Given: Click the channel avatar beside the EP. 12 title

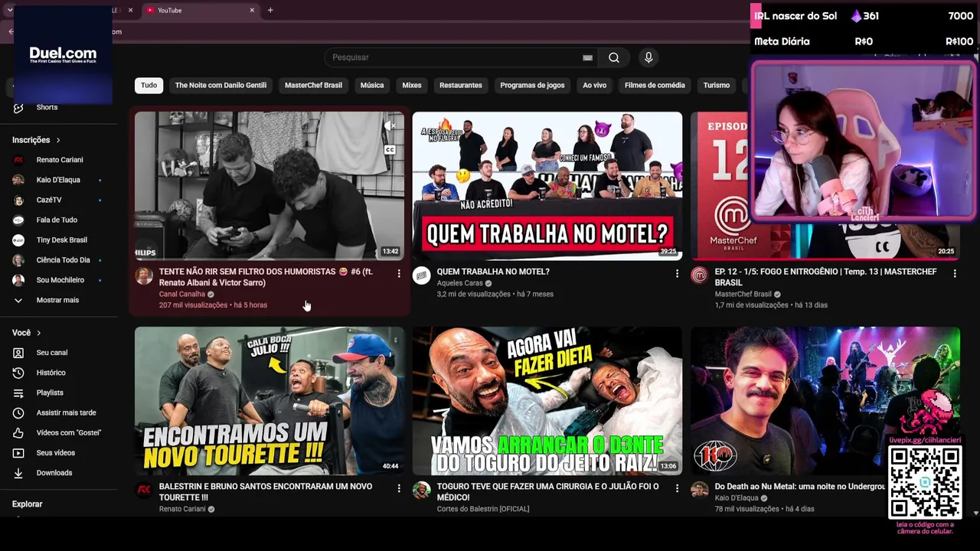Looking at the screenshot, I should point(700,275).
